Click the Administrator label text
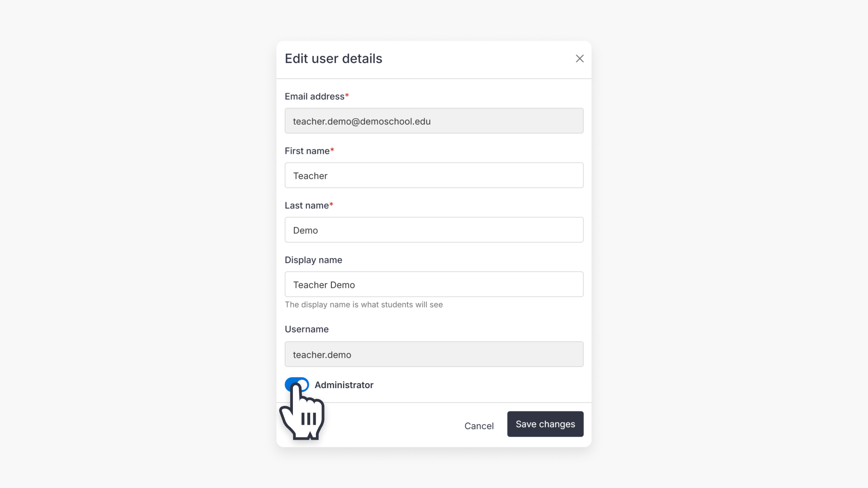Image resolution: width=868 pixels, height=488 pixels. [344, 385]
